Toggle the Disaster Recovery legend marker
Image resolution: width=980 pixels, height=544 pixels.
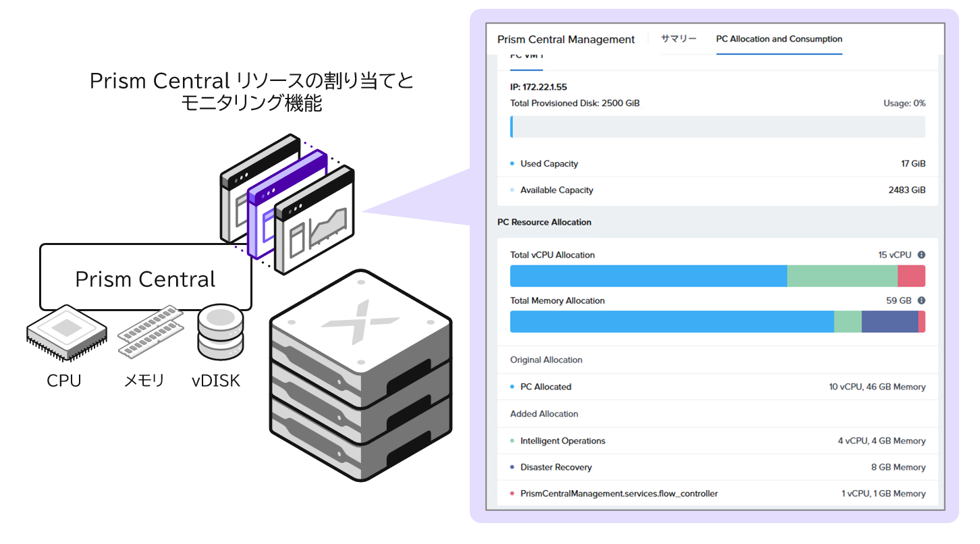[x=513, y=467]
